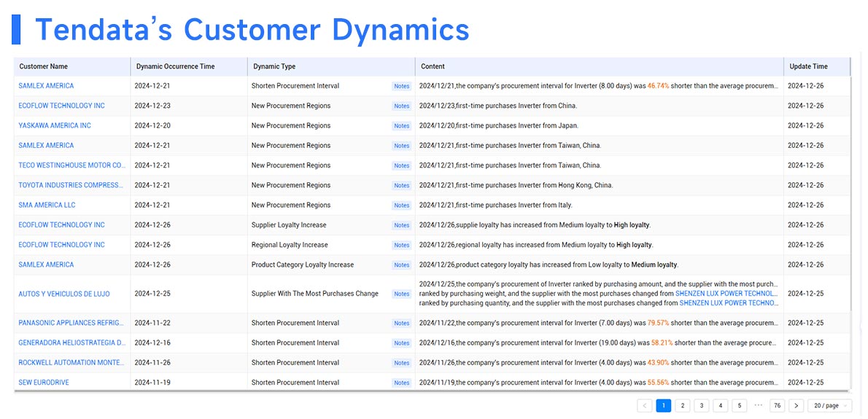Select page 5 in pagination
This screenshot has width=868, height=419.
[739, 406]
